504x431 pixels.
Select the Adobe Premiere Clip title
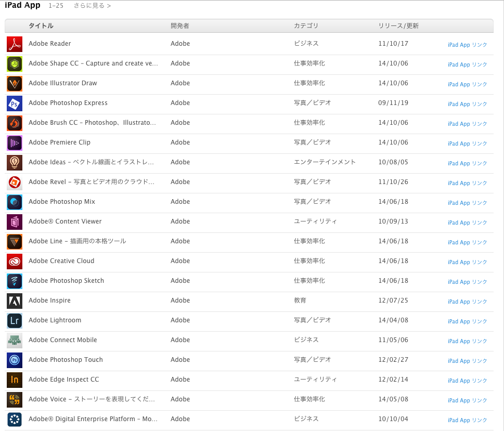(59, 142)
